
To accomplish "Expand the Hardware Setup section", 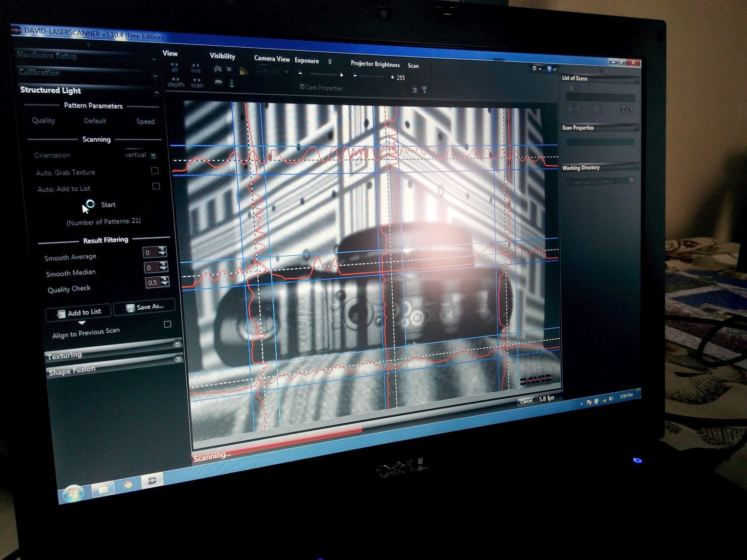I will pos(154,60).
